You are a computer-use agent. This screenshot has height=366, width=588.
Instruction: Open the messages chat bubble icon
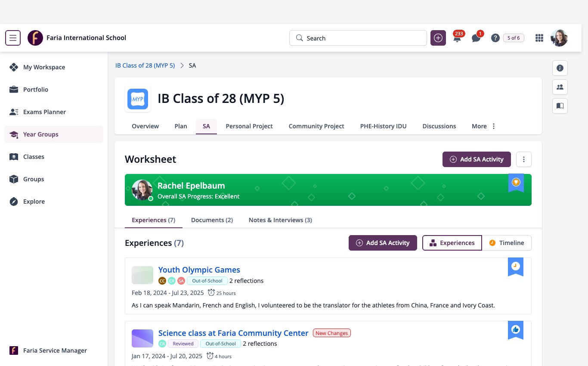coord(476,38)
